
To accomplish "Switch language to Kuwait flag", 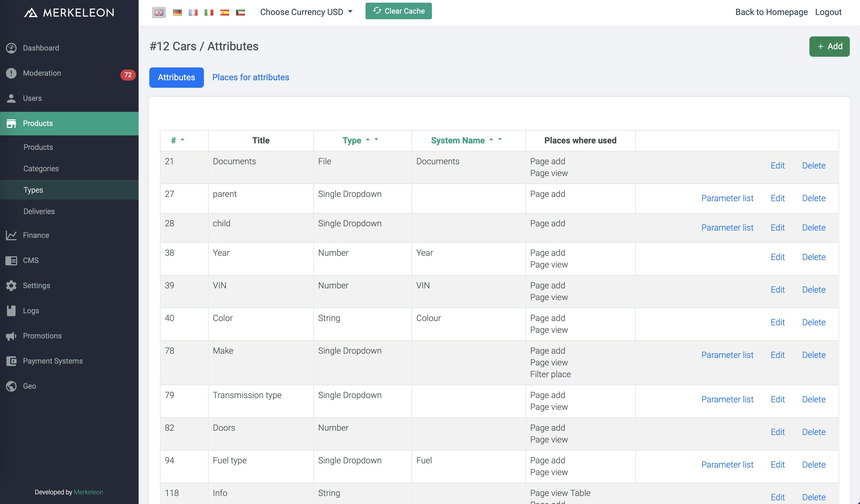I will [x=241, y=13].
